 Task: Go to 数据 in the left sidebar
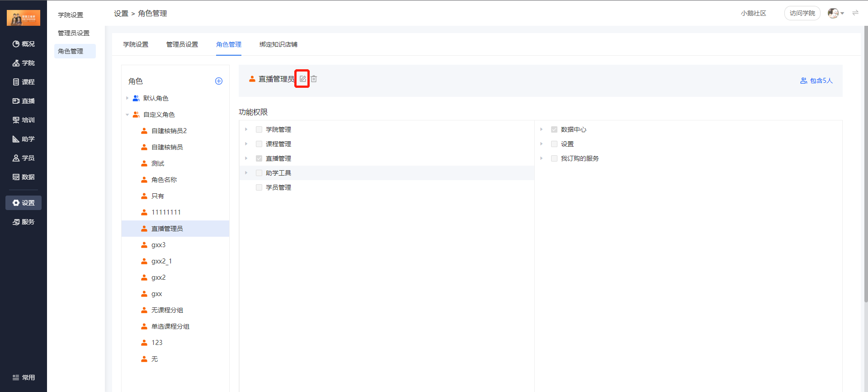(x=24, y=177)
